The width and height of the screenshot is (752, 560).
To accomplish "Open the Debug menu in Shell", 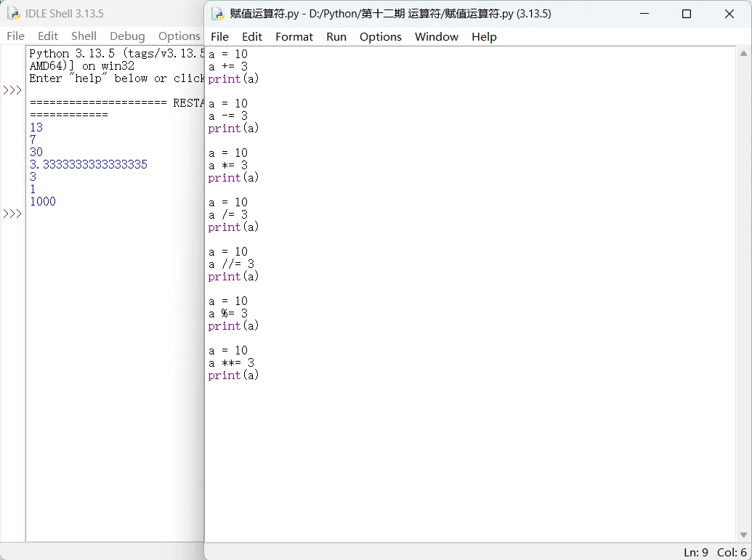I will [x=127, y=36].
